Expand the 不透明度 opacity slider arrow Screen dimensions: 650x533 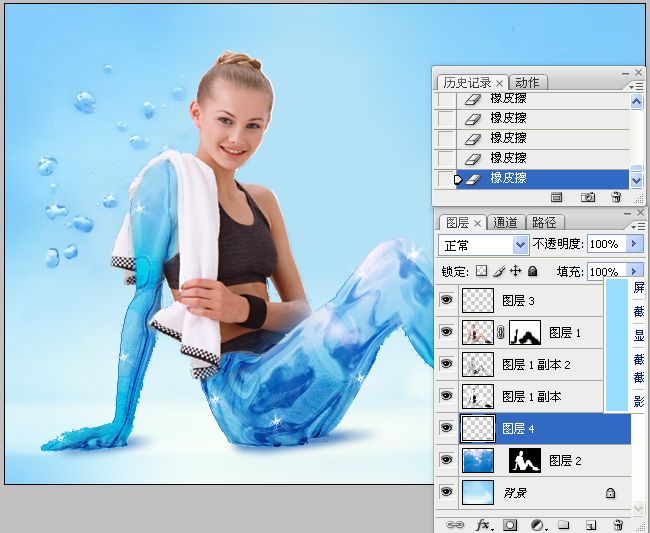(x=635, y=244)
